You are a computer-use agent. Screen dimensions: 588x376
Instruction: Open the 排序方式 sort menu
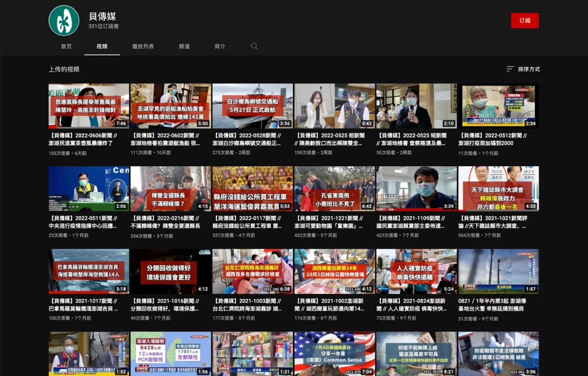[x=523, y=69]
